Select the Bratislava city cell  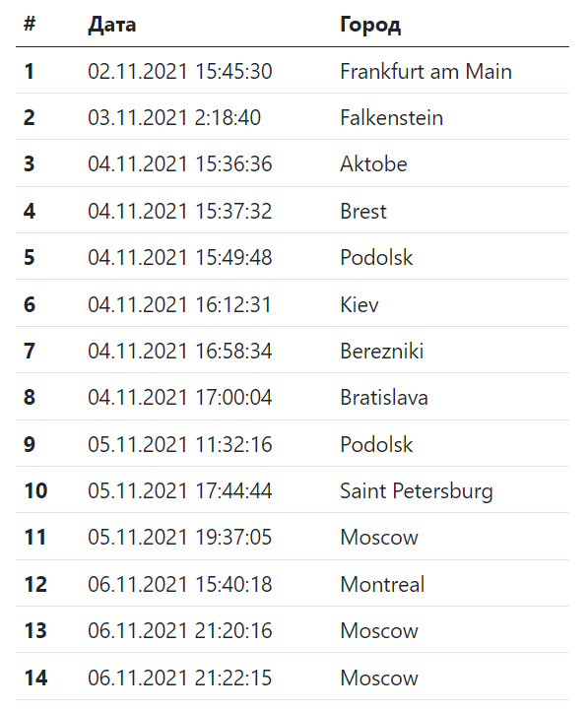coord(384,398)
